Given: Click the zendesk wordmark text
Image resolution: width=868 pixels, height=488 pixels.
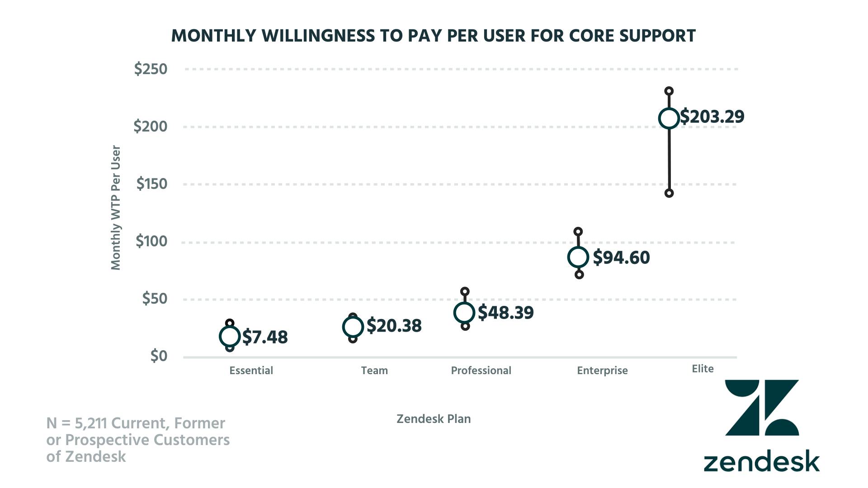Looking at the screenshot, I should click(x=761, y=461).
